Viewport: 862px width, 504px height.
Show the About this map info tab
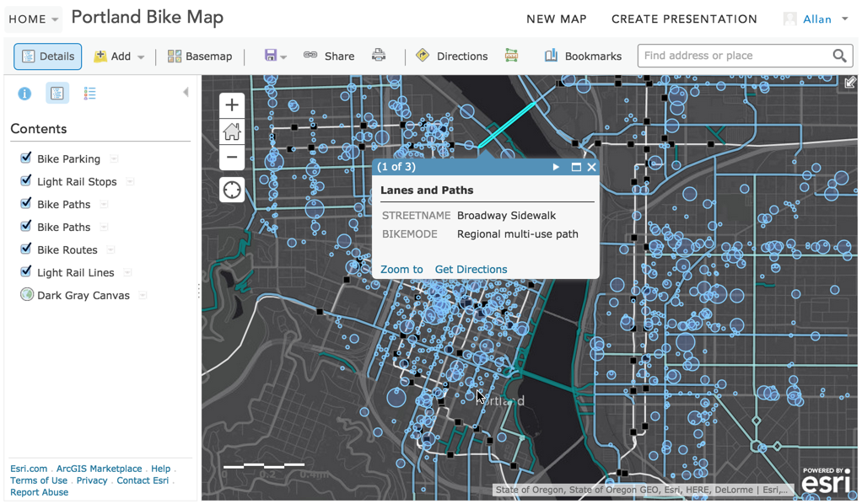(x=24, y=94)
